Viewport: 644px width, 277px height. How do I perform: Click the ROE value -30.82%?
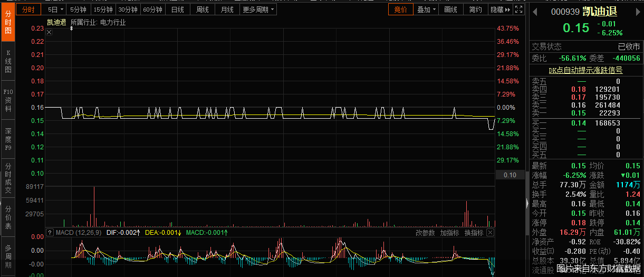point(627,241)
